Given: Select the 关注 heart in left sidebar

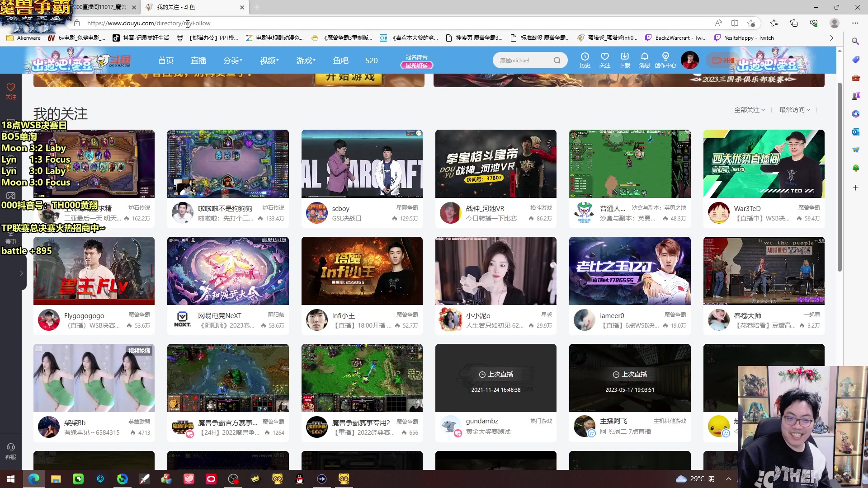Looking at the screenshot, I should [x=11, y=91].
